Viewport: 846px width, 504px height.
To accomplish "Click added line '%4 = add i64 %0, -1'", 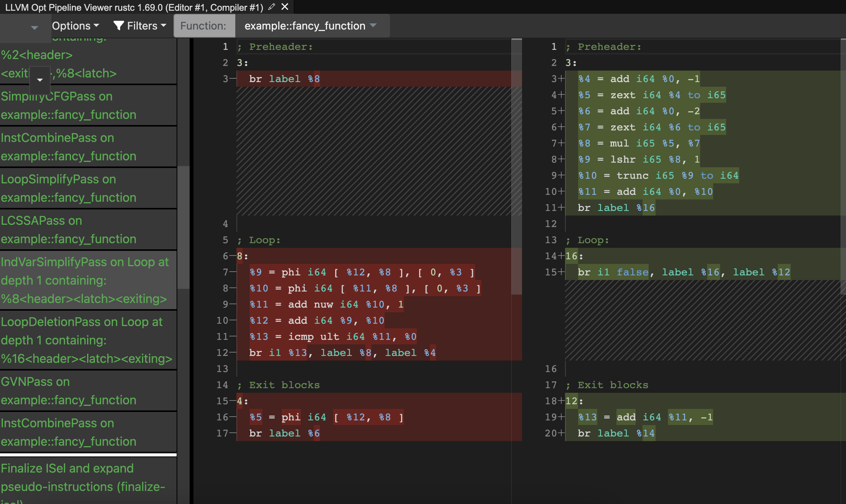I will (x=639, y=79).
